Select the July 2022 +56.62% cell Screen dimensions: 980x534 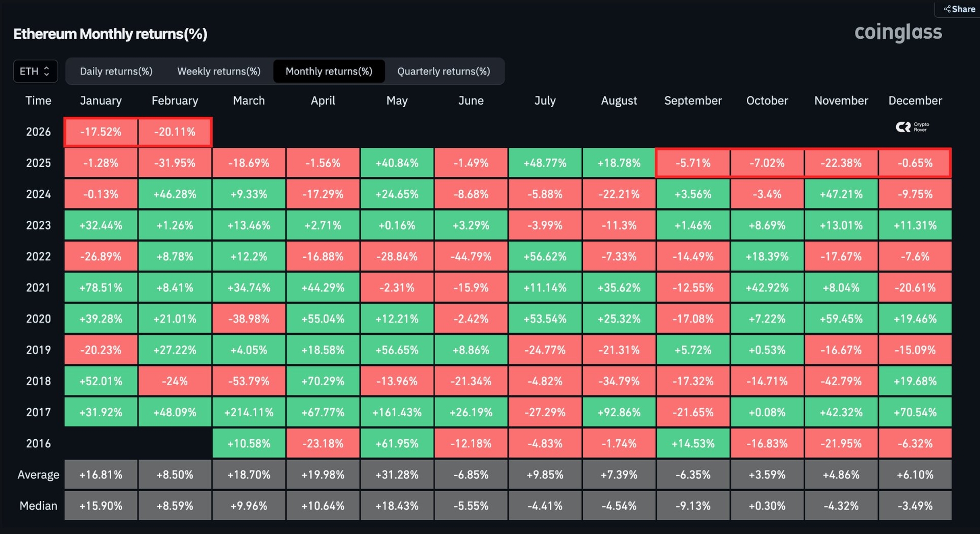(545, 257)
